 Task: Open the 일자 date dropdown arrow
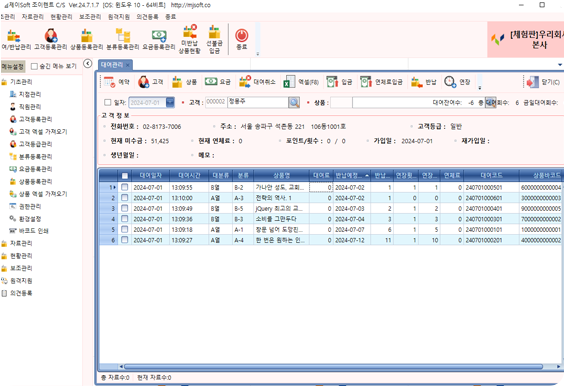170,103
